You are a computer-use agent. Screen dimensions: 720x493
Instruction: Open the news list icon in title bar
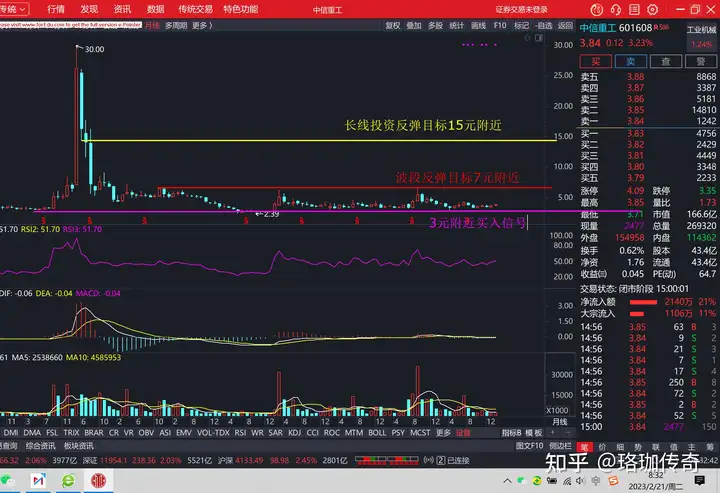[634, 9]
